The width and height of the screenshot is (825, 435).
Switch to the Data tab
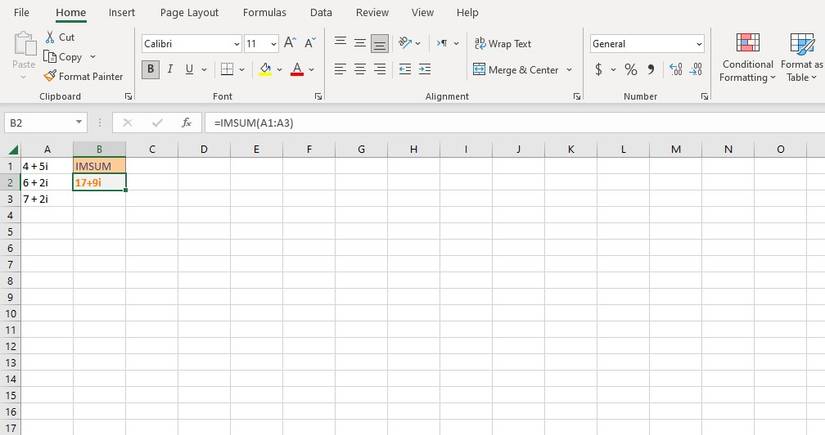(321, 13)
